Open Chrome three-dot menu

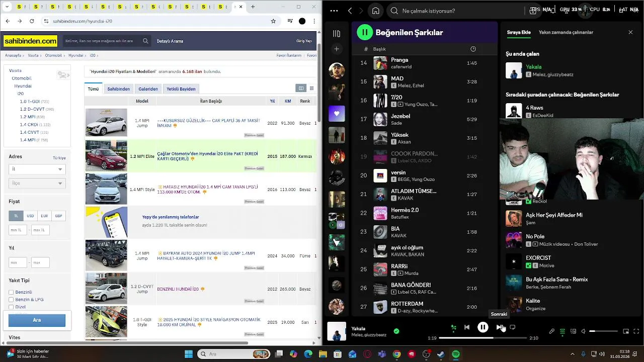(x=314, y=21)
